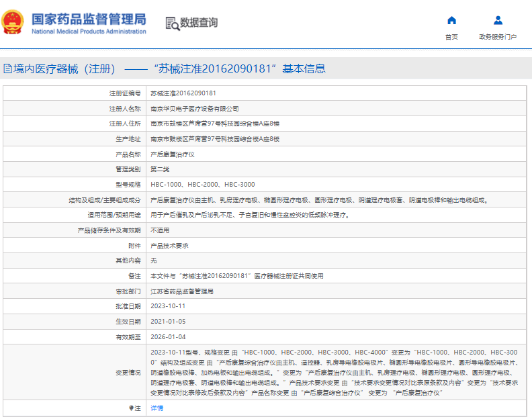Select model specs HBC-1000、HBC-2000、HBC-3000
This screenshot has height=419, width=532.
coord(203,185)
